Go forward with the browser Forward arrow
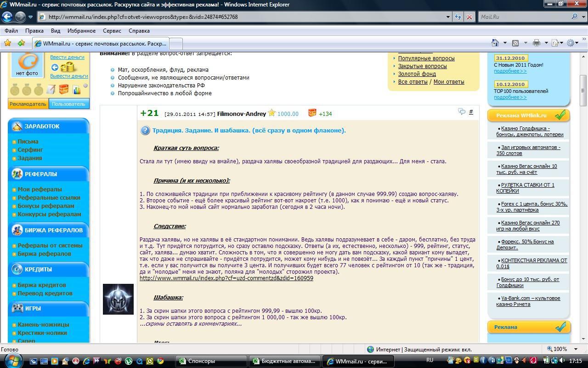Screen dimensions: 588x368 point(20,17)
